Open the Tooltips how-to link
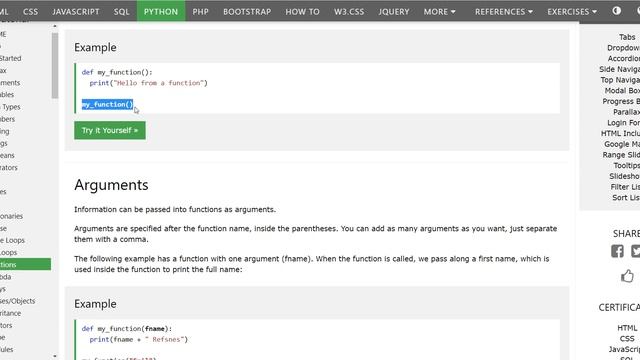 pyautogui.click(x=627, y=165)
